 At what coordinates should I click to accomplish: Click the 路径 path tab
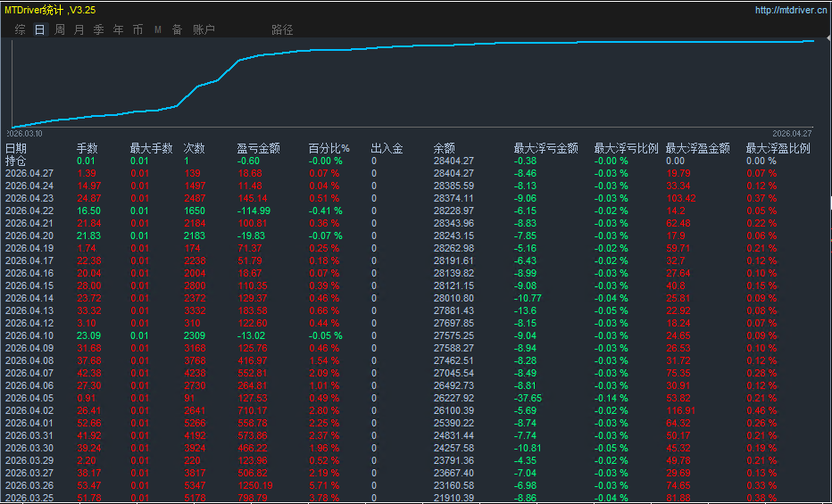[x=282, y=29]
